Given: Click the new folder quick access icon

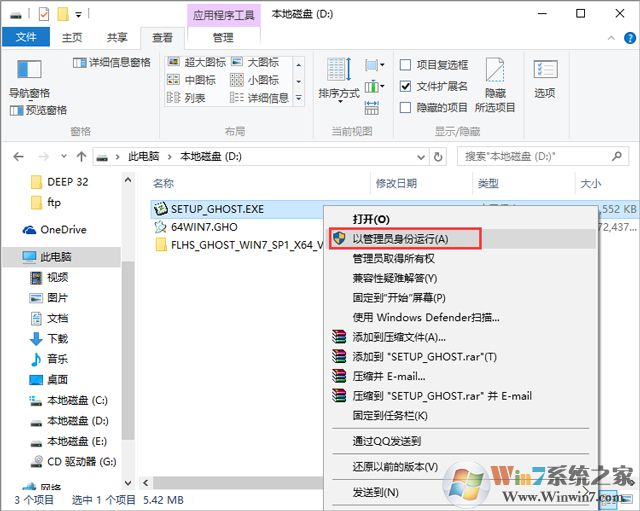Looking at the screenshot, I should (x=63, y=15).
